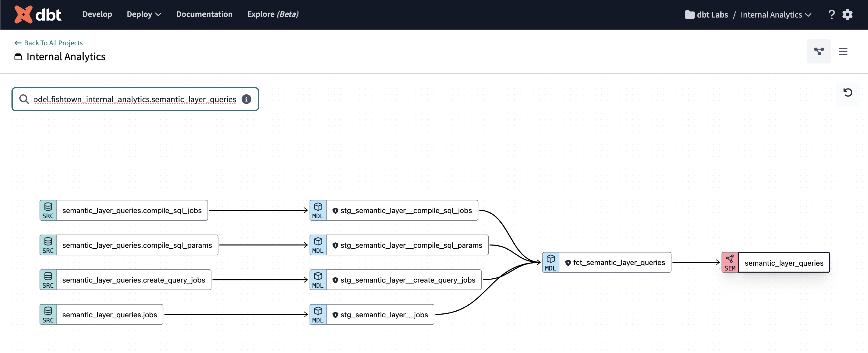Image resolution: width=868 pixels, height=353 pixels.
Task: Click the reset view icon above the graph
Action: (848, 92)
